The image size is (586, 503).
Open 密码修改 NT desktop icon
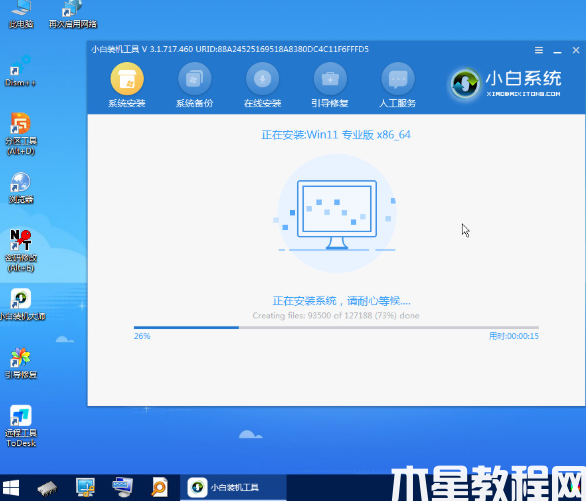point(21,251)
